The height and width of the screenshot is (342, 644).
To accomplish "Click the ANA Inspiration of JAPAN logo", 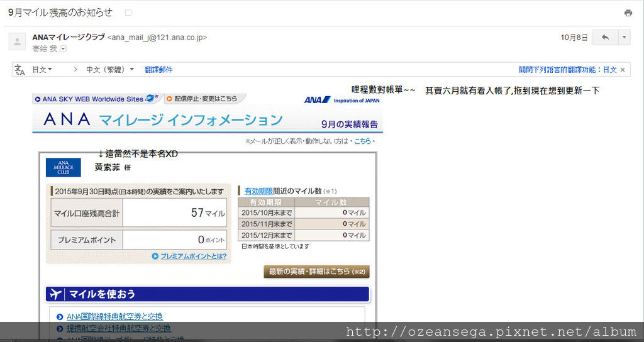I will 341,100.
